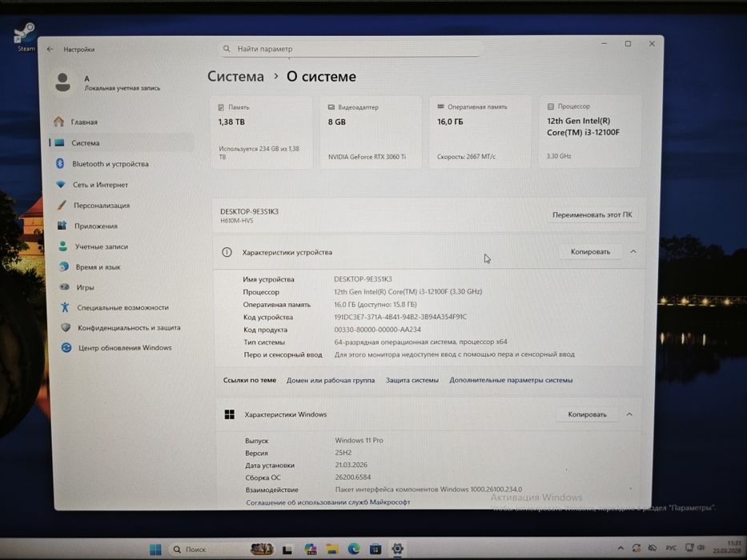
Task: Click the Windows logo in specs header
Action: point(229,414)
